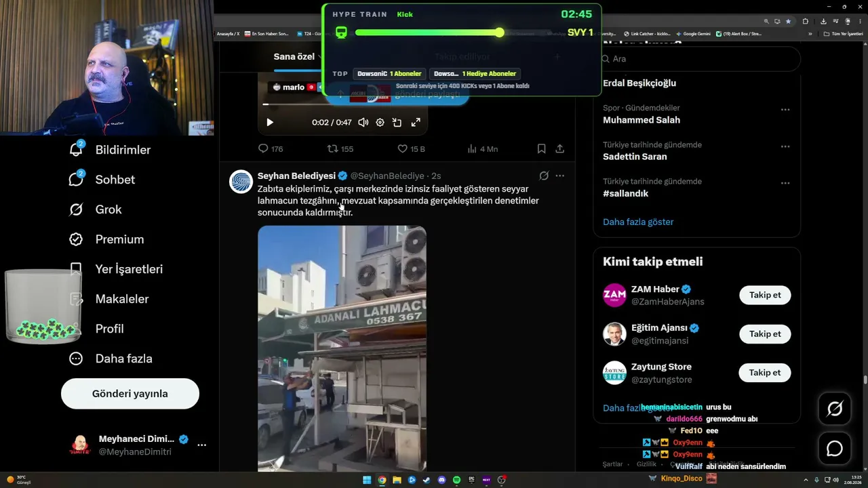Open Spotify from the taskbar
868x488 pixels.
coord(456,480)
